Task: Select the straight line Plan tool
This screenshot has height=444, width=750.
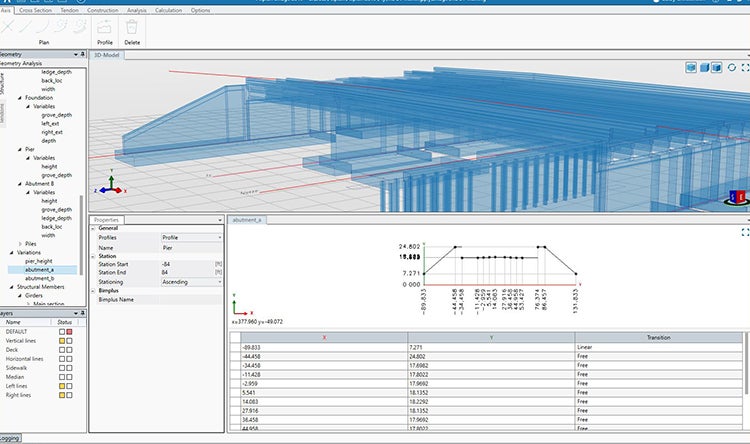Action: [25, 26]
